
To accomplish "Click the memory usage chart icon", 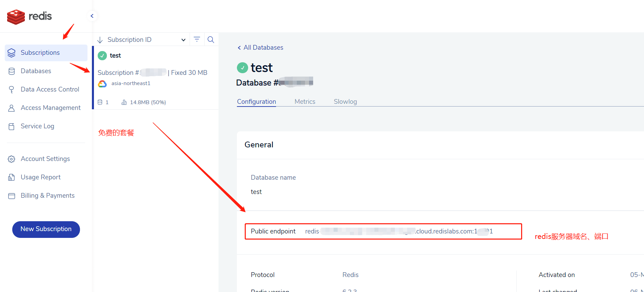I will click(124, 102).
